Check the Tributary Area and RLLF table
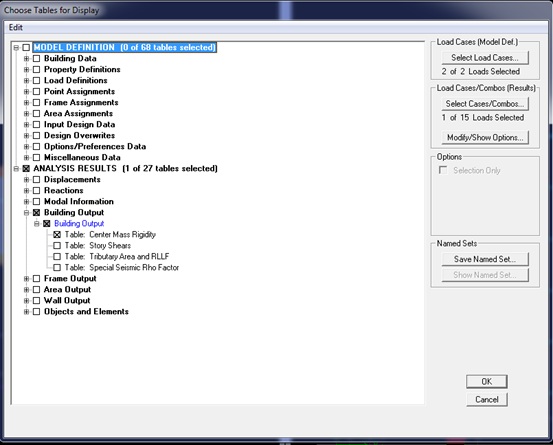Screen dimensions: 553x445 [x=57, y=256]
